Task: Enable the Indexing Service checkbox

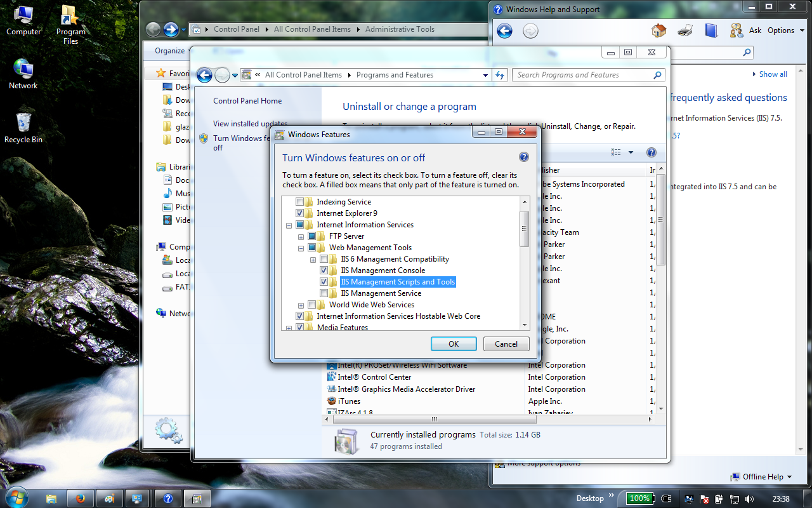Action: click(299, 202)
